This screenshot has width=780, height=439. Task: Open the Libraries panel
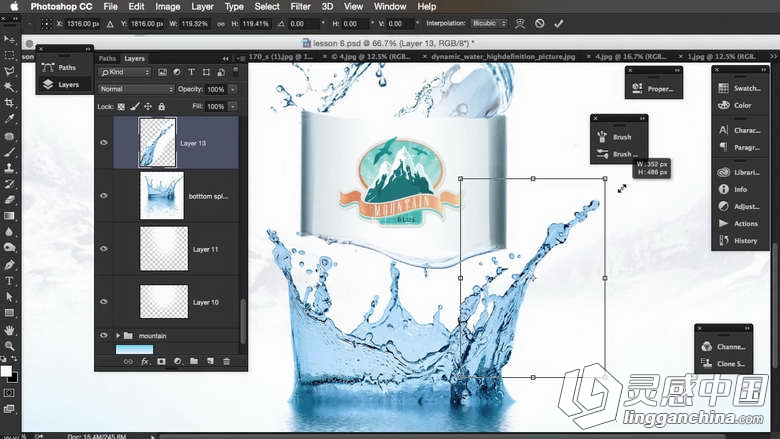point(739,172)
